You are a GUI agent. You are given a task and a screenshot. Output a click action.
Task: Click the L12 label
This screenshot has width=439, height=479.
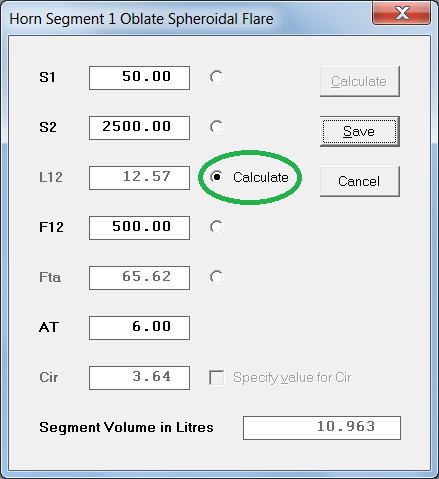[x=51, y=177]
